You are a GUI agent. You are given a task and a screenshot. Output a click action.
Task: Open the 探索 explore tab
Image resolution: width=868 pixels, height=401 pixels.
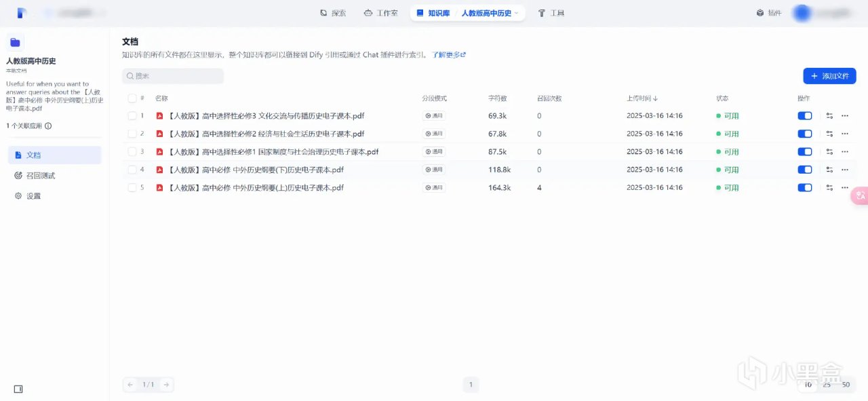coord(333,13)
